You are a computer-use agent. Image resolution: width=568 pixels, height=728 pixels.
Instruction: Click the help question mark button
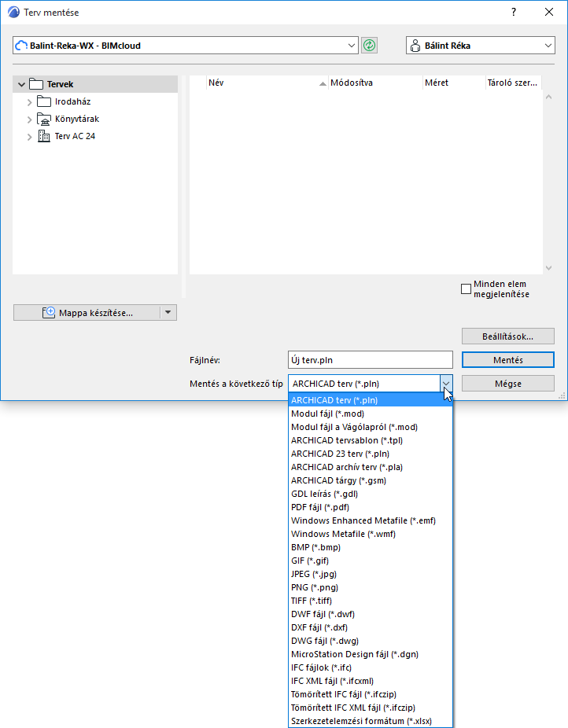click(514, 12)
